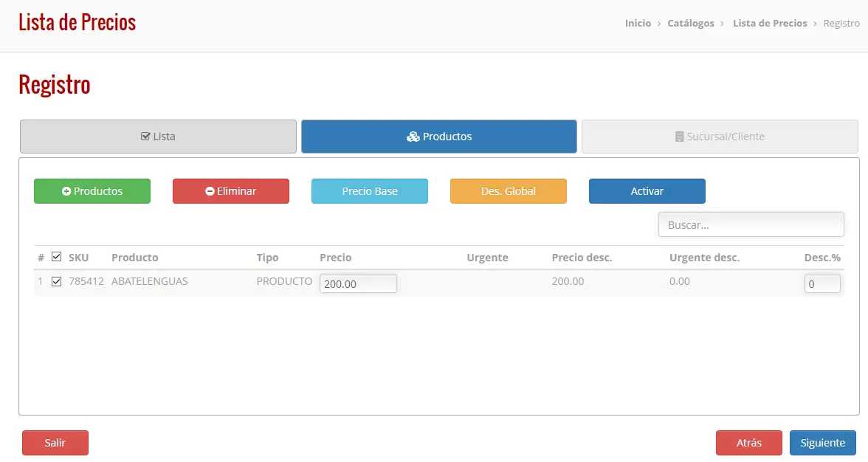Viewport: 868px width, 462px height.
Task: Open the Sucursal/Cliente tab
Action: click(720, 137)
